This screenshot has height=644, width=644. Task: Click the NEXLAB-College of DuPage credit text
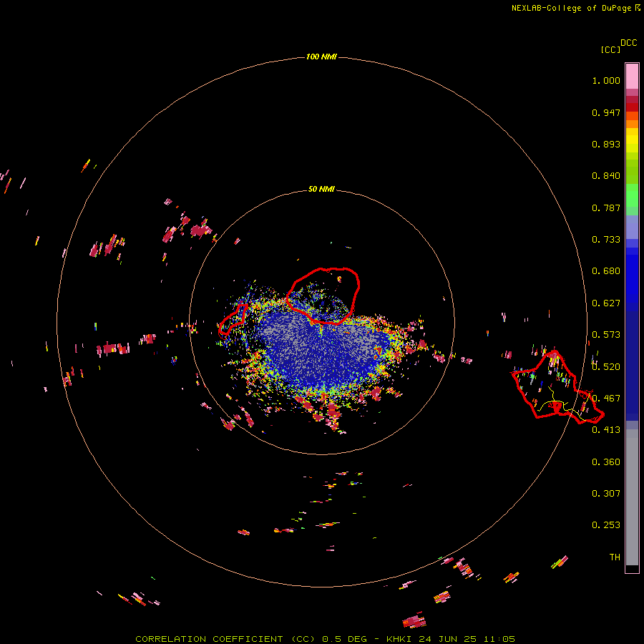click(x=575, y=8)
